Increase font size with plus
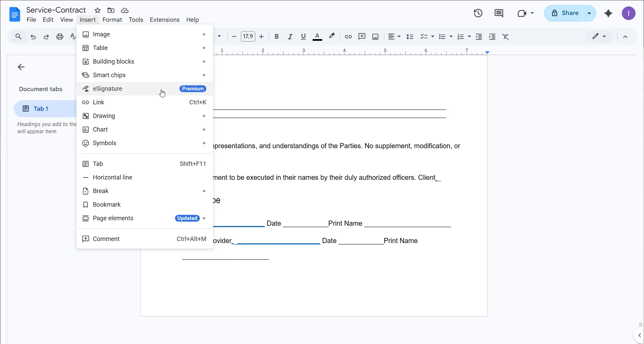This screenshot has height=344, width=644. coord(261,37)
